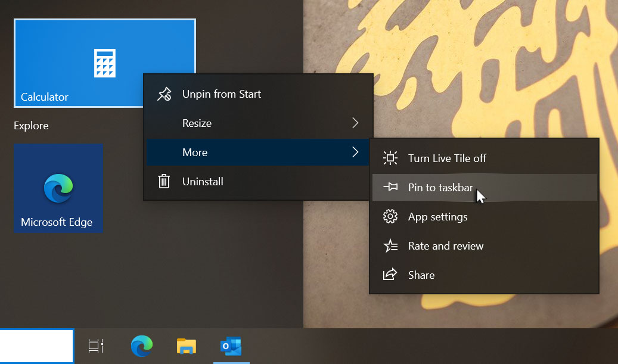The height and width of the screenshot is (364, 618).
Task: Click the Share icon in the submenu
Action: [x=390, y=275]
